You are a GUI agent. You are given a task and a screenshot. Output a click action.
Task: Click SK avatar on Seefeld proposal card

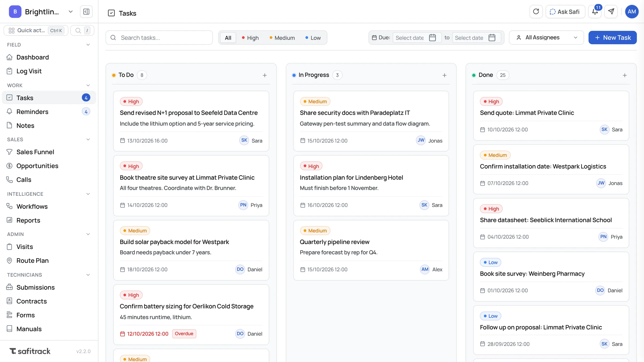click(244, 140)
